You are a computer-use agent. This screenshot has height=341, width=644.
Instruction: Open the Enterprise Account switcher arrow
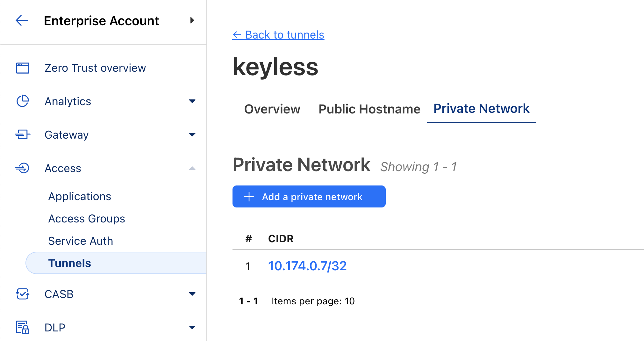(192, 20)
